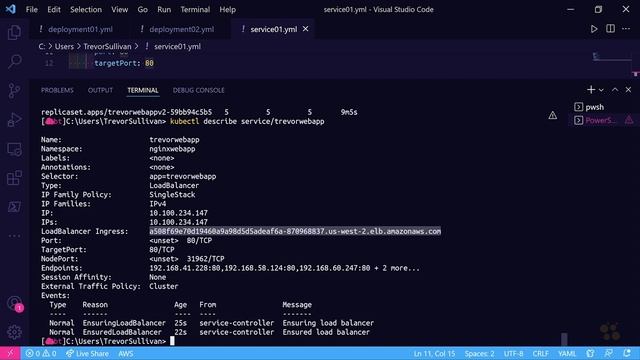Image resolution: width=640 pixels, height=360 pixels.
Task: Open remote window indicator in status bar
Action: tap(10, 353)
